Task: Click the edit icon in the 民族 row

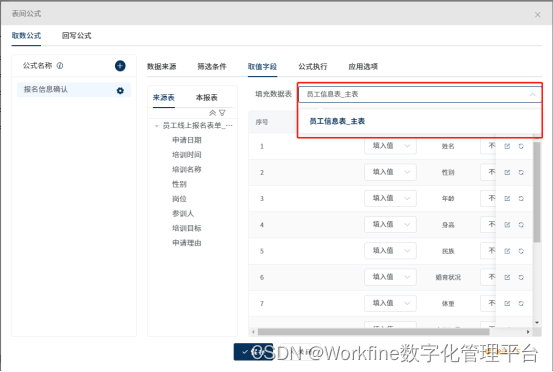Action: (507, 251)
